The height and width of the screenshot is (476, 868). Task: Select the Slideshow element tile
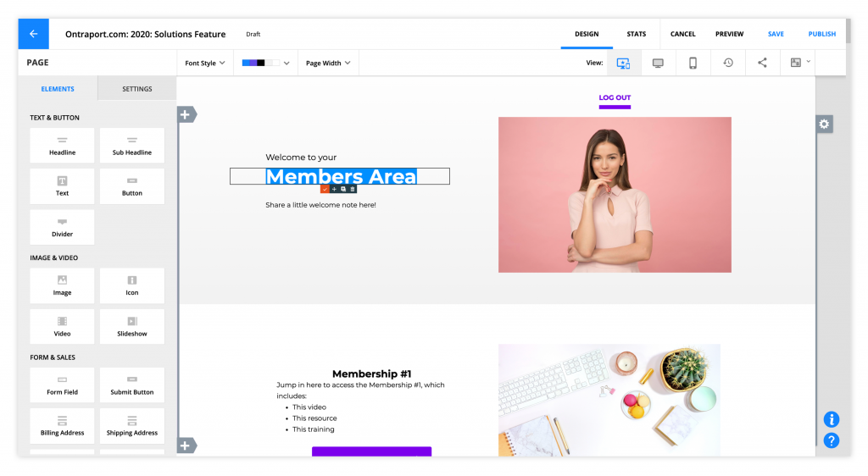click(132, 326)
